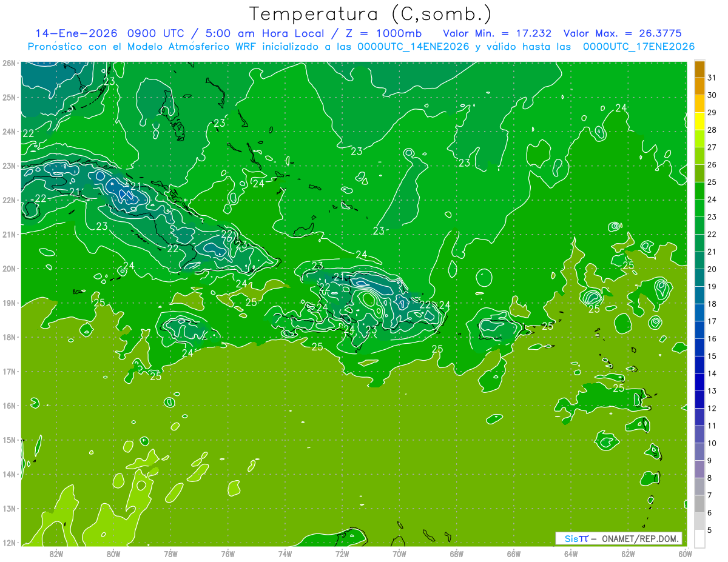Click the '18' label on the color scale
728x562 pixels.
point(712,304)
